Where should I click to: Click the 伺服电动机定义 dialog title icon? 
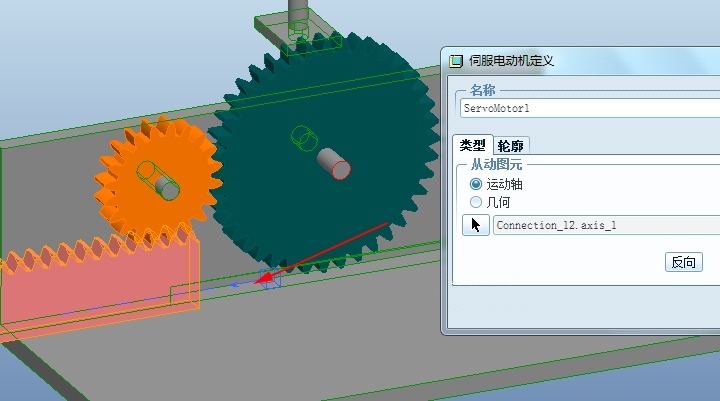456,61
